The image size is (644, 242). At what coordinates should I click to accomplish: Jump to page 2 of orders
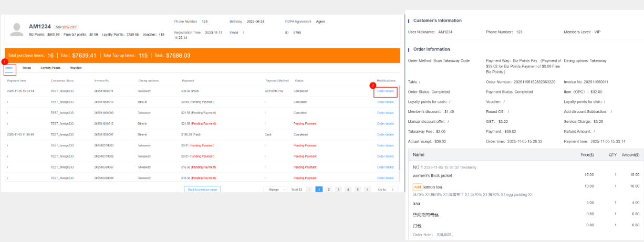[x=328, y=189]
